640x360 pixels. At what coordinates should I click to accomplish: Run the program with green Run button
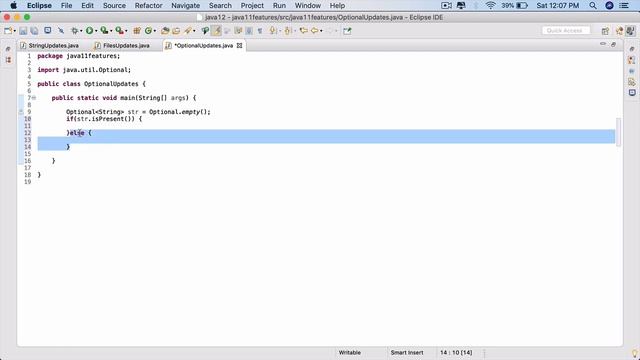coord(89,31)
